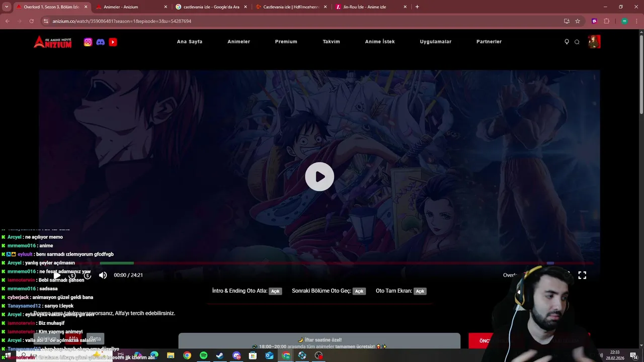
Task: Enter fullscreen with the player fullscreen icon
Action: [x=582, y=275]
